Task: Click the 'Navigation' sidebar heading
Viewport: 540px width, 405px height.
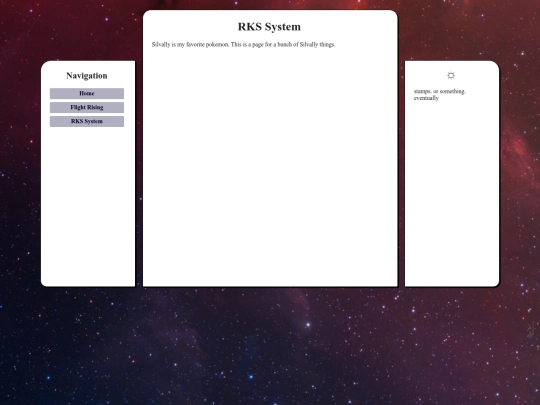Action: tap(87, 76)
